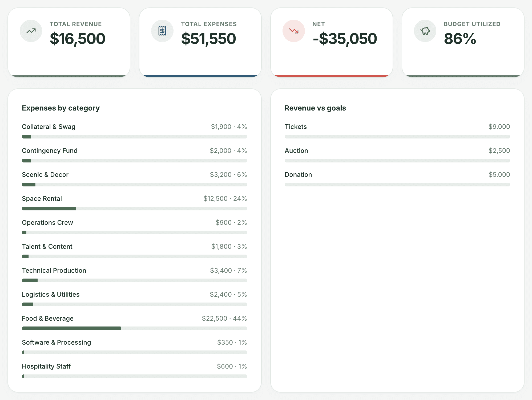532x400 pixels.
Task: Click the $350 · 1% amount
Action: 232,342
